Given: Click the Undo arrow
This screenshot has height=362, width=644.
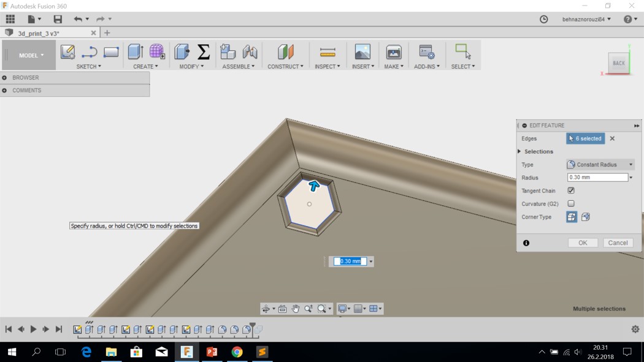Looking at the screenshot, I should [x=78, y=19].
